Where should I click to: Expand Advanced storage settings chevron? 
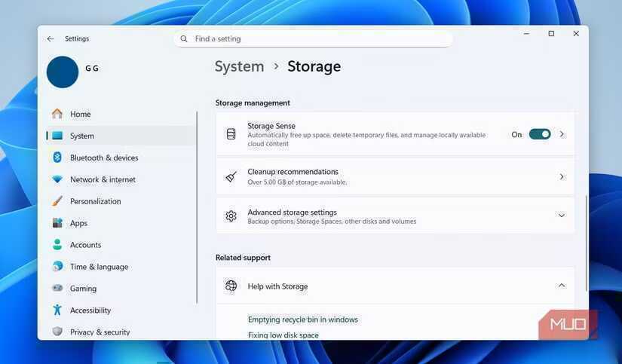[x=561, y=216]
